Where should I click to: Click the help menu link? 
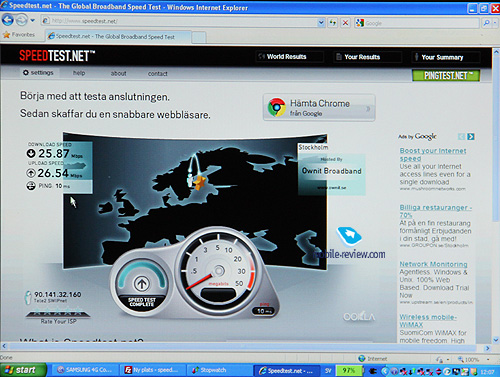(x=79, y=73)
